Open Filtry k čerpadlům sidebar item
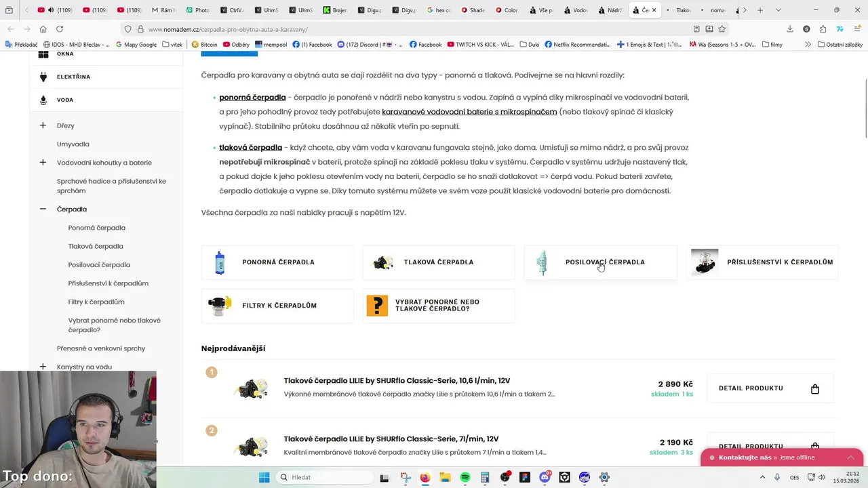Screen dimensions: 868x488 point(96,302)
